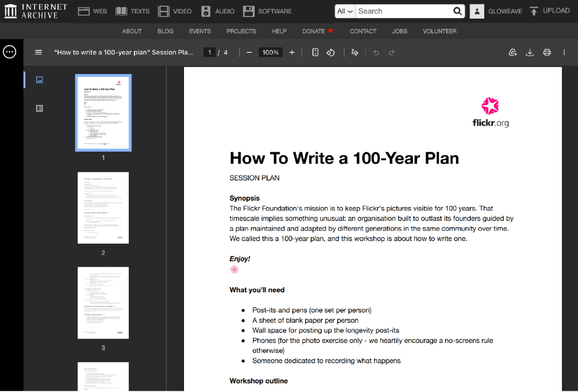Expand the All search scope dropdown
The image size is (578, 392).
coord(345,11)
